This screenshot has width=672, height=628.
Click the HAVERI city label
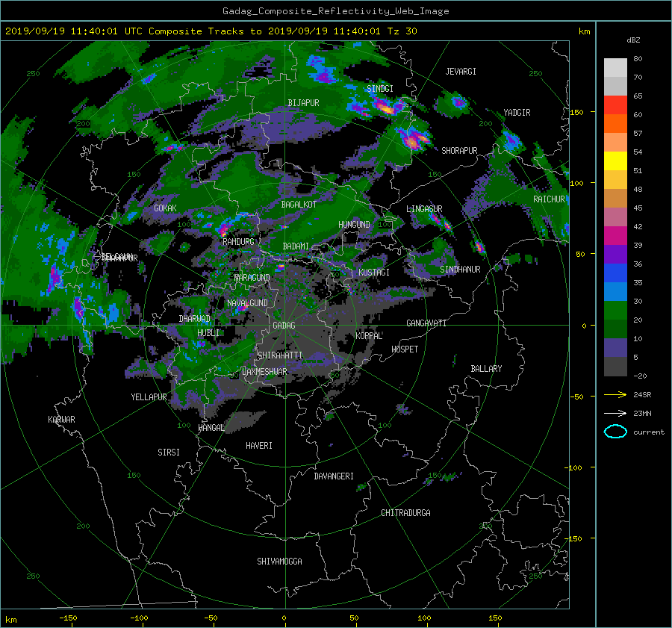(x=259, y=446)
